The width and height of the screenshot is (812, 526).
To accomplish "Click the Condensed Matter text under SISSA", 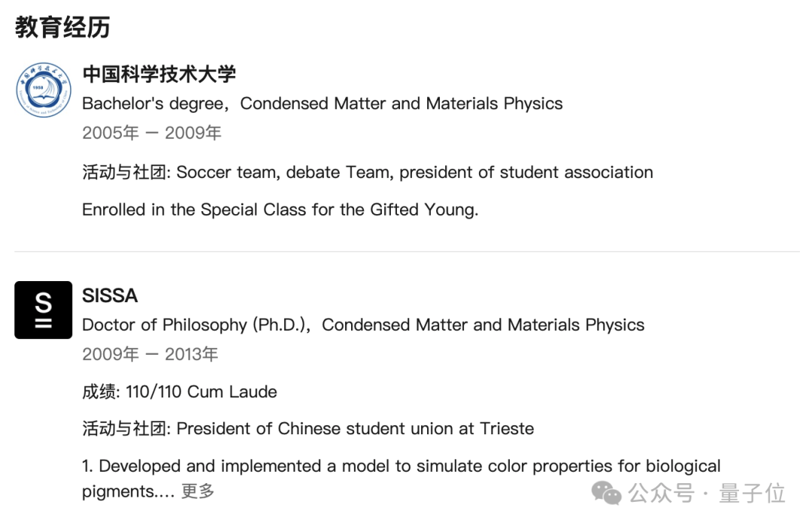I will pos(483,325).
